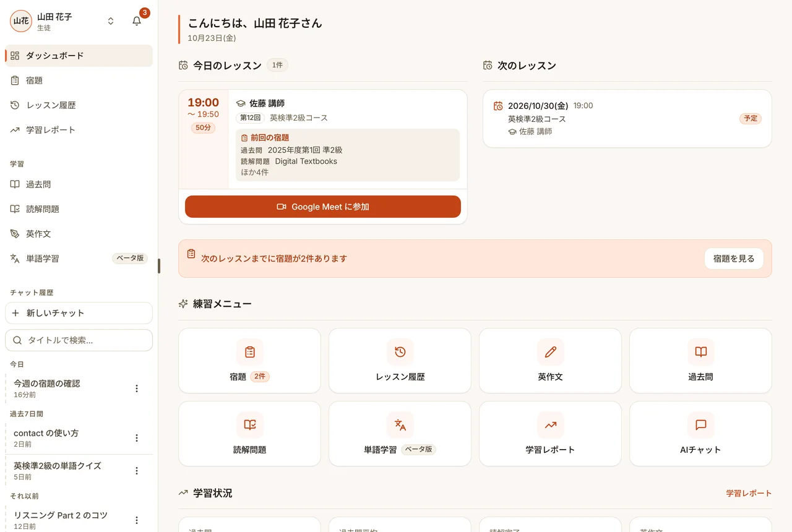Open 英作文 in the sidebar
This screenshot has height=532, width=792.
point(79,234)
